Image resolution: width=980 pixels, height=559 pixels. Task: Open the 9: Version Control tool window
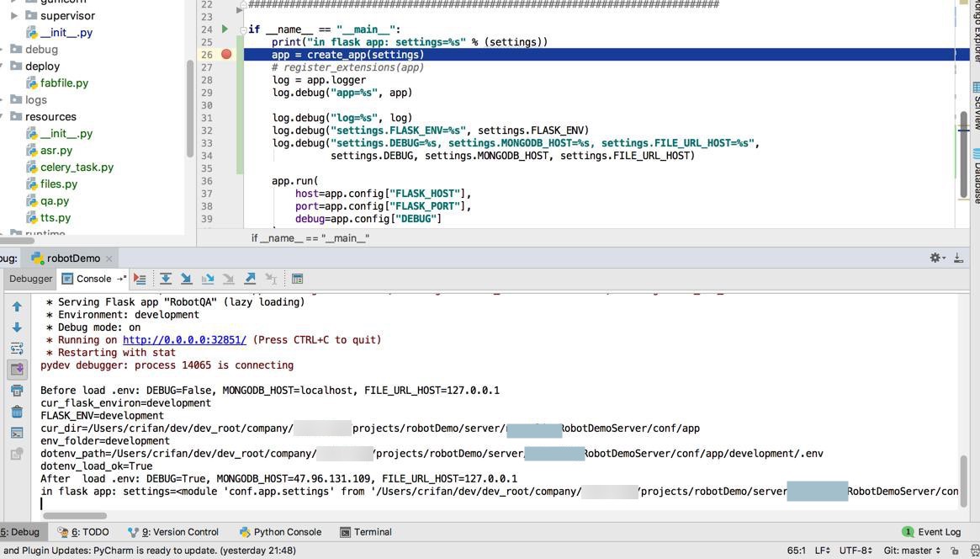click(173, 532)
